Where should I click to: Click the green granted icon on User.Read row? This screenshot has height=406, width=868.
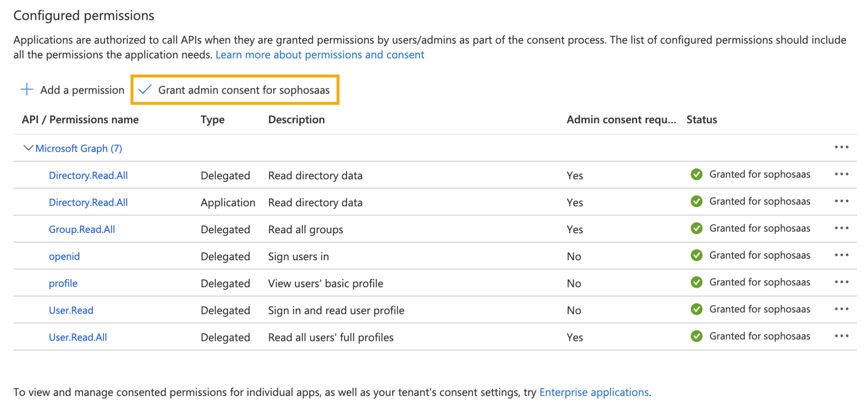click(697, 309)
